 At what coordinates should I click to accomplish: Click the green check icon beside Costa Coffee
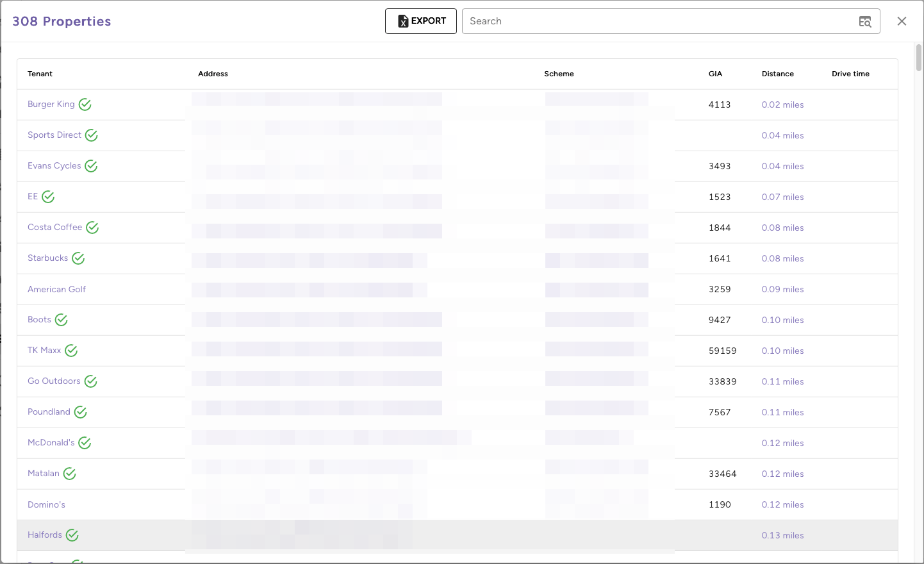pos(92,228)
